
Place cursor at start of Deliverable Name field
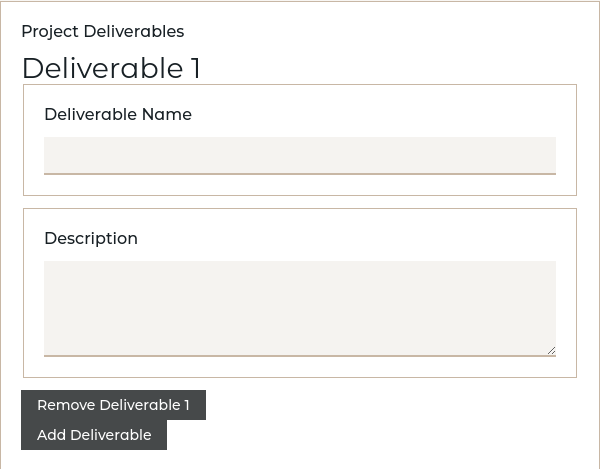(x=49, y=155)
